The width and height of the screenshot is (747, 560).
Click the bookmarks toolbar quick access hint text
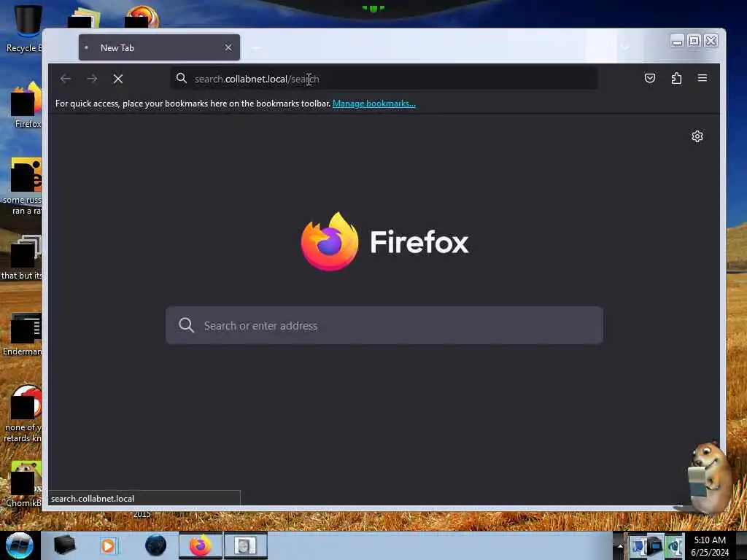(x=193, y=104)
